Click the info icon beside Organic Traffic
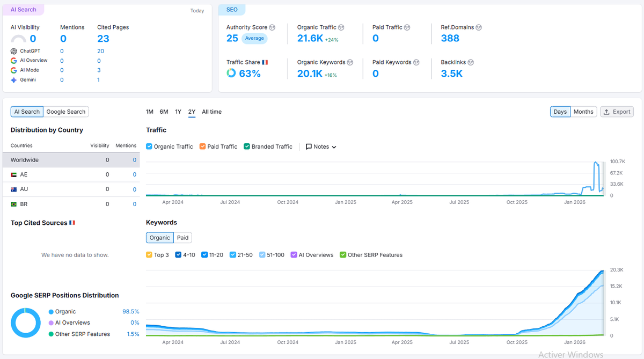This screenshot has height=359, width=644. point(341,27)
